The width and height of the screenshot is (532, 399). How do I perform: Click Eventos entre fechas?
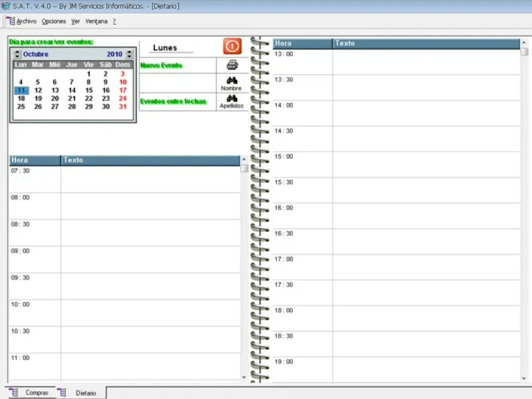pyautogui.click(x=173, y=101)
